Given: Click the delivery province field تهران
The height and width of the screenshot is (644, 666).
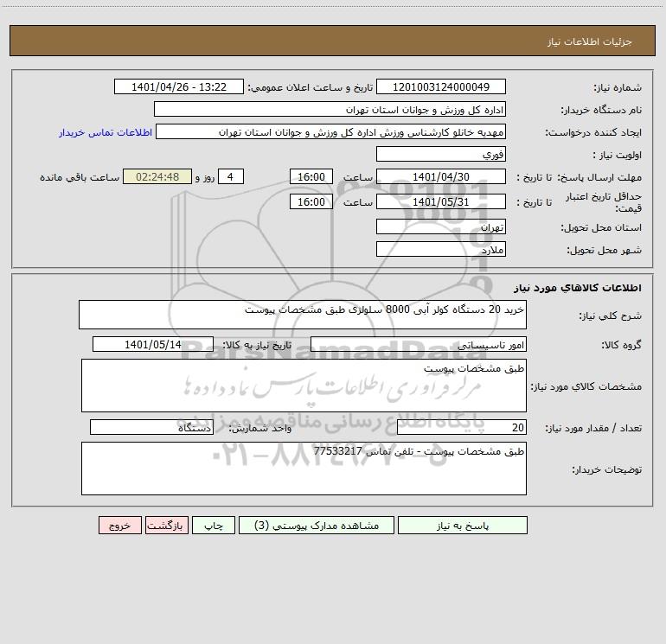Looking at the screenshot, I should [441, 226].
